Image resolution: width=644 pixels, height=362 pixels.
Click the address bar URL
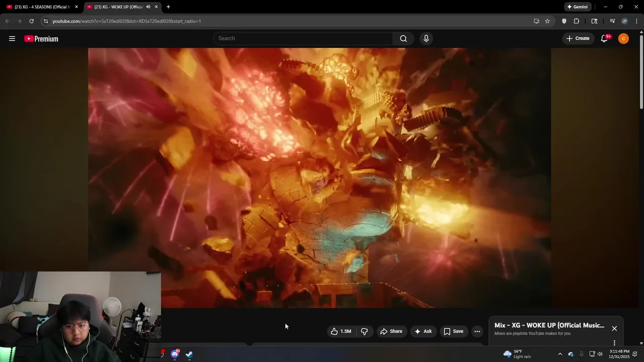127,21
